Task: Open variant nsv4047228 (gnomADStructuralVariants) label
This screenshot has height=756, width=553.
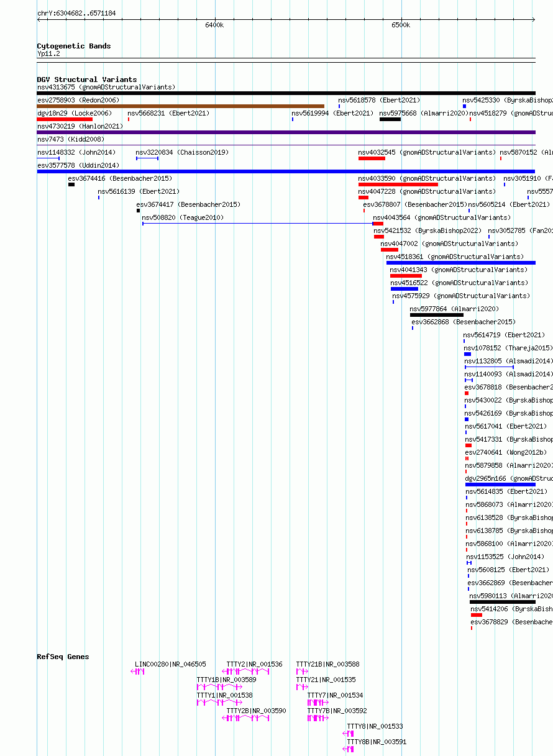Action: [427, 191]
